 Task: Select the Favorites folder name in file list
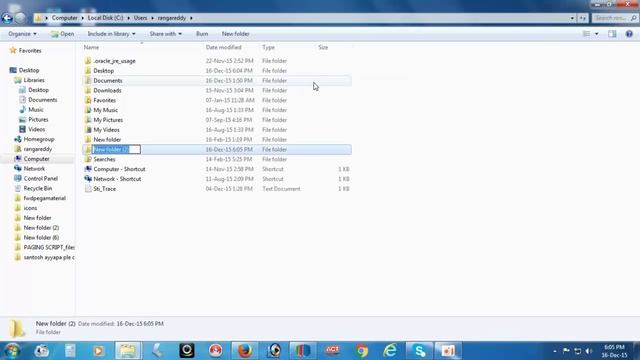104,100
